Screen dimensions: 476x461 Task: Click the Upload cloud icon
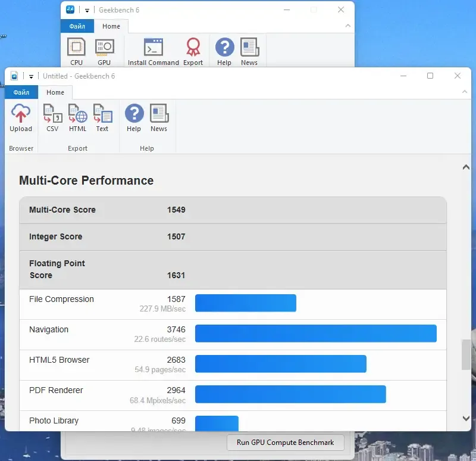pos(21,113)
